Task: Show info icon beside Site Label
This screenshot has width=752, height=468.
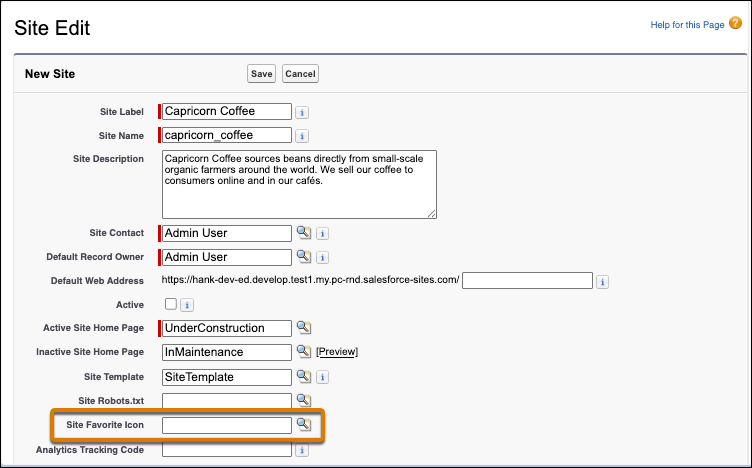Action: click(302, 112)
